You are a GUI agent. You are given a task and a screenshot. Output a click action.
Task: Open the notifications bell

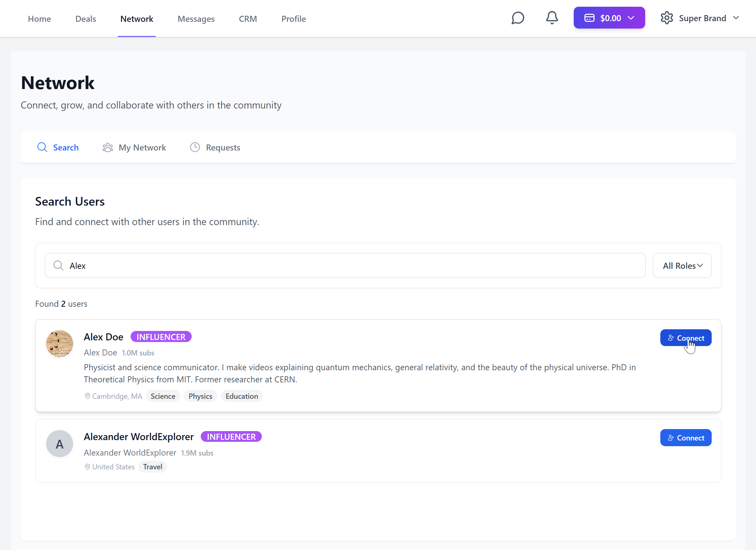552,18
